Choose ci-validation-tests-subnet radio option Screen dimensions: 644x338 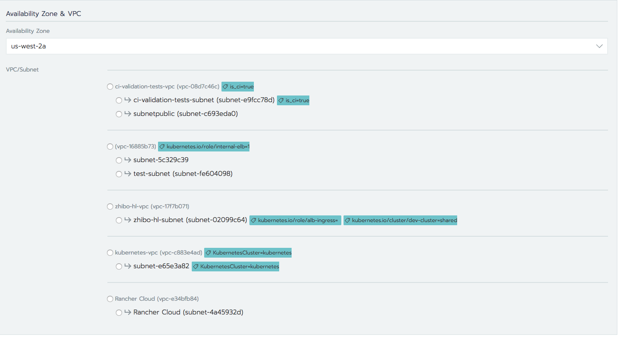(119, 100)
